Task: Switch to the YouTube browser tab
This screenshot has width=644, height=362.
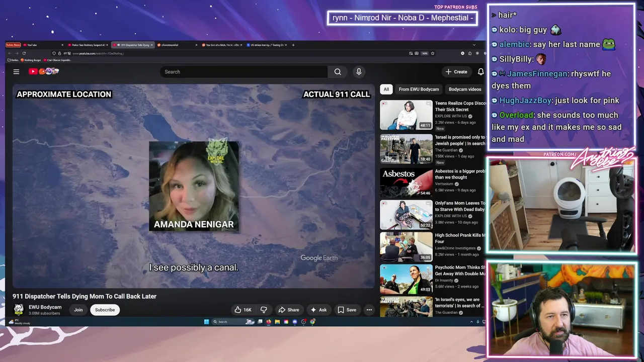Action: click(44, 45)
